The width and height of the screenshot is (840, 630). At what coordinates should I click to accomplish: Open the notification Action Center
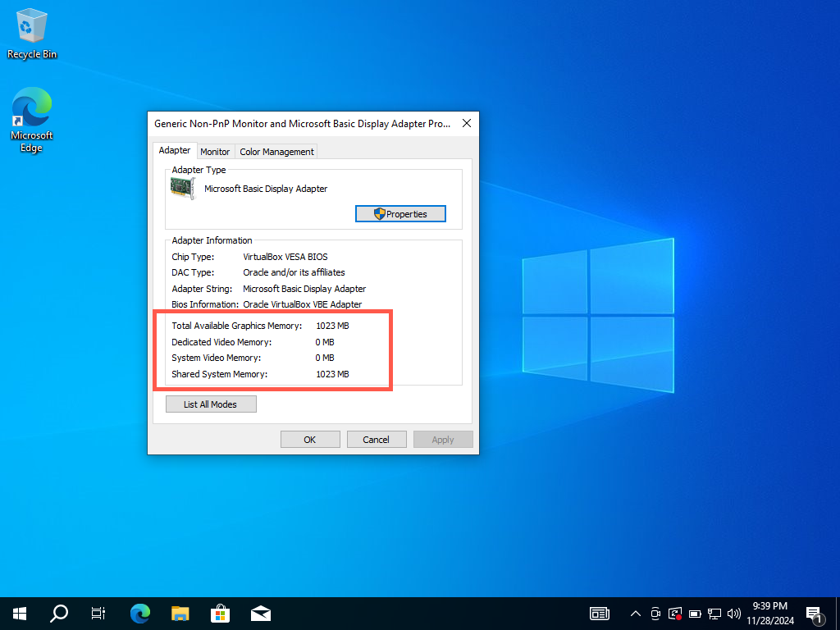point(815,614)
